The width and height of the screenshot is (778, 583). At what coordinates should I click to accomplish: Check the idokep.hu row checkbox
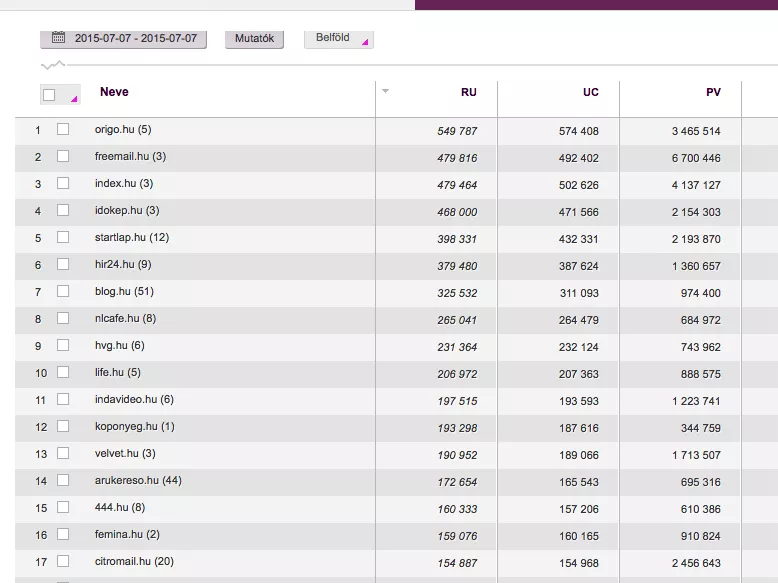pyautogui.click(x=63, y=210)
